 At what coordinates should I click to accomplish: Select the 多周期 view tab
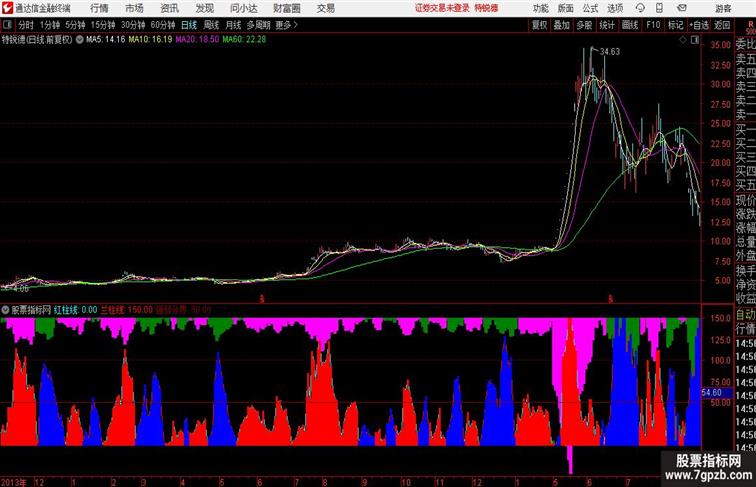coord(258,25)
